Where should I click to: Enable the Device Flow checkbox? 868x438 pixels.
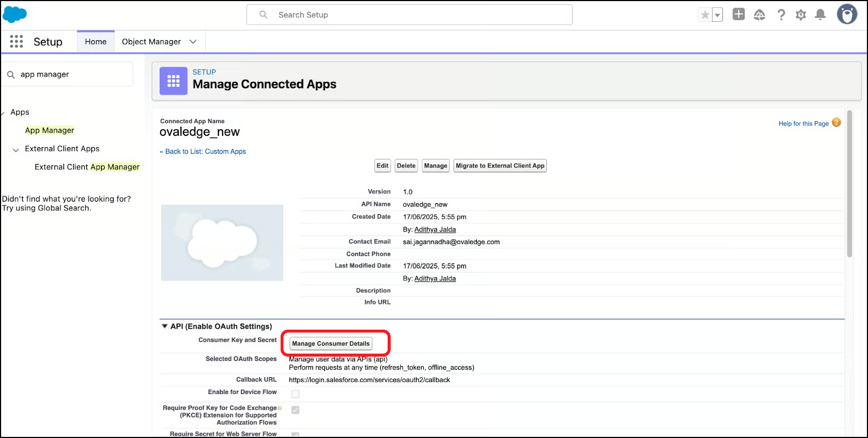point(295,394)
